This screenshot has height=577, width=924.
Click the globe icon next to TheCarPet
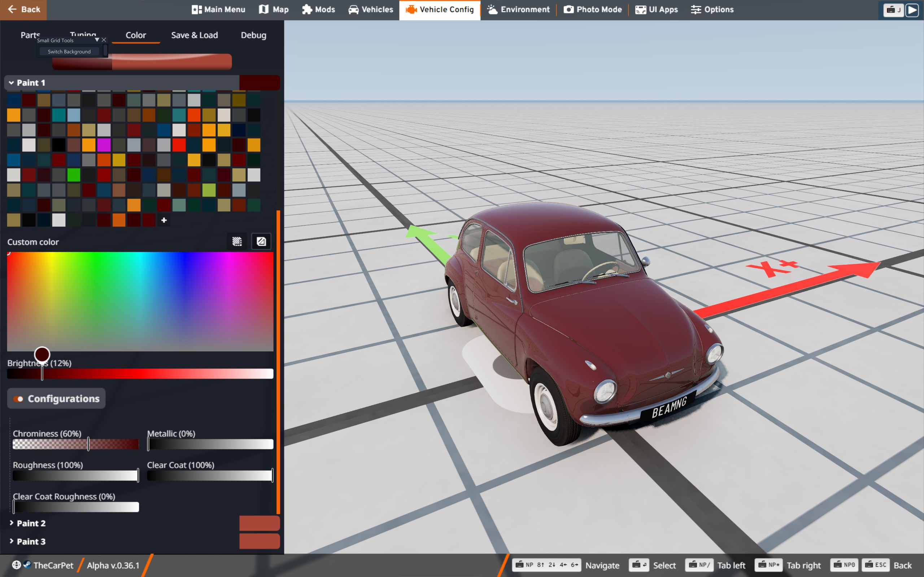[16, 565]
